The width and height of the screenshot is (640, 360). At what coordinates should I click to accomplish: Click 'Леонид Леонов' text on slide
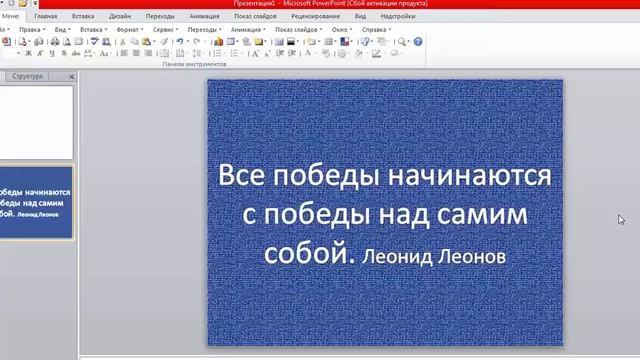[x=434, y=257]
